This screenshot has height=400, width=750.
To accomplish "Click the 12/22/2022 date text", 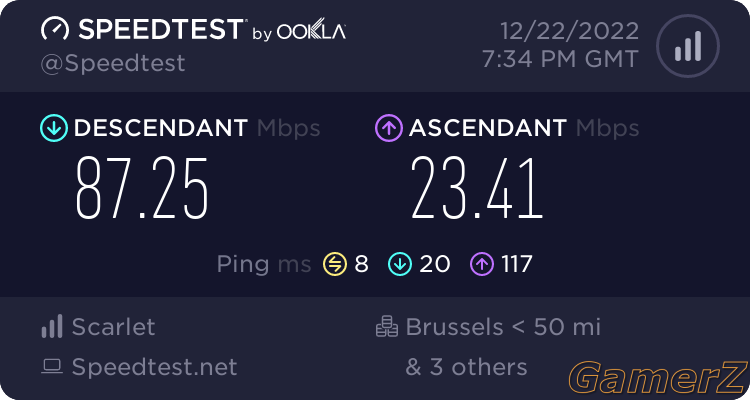I will (x=570, y=31).
